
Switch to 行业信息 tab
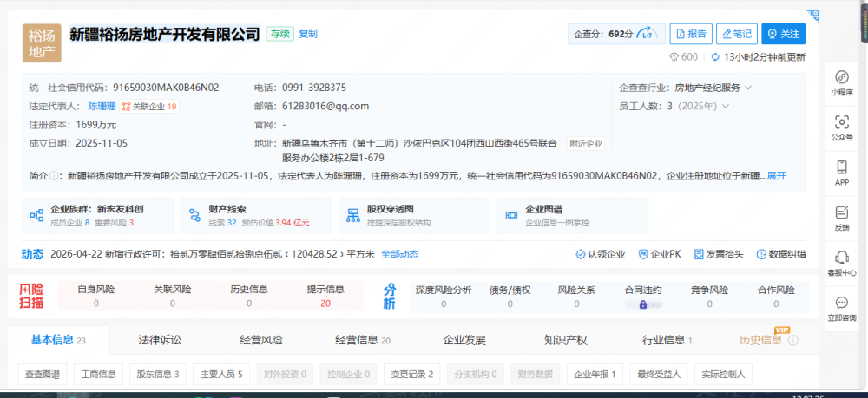click(667, 340)
